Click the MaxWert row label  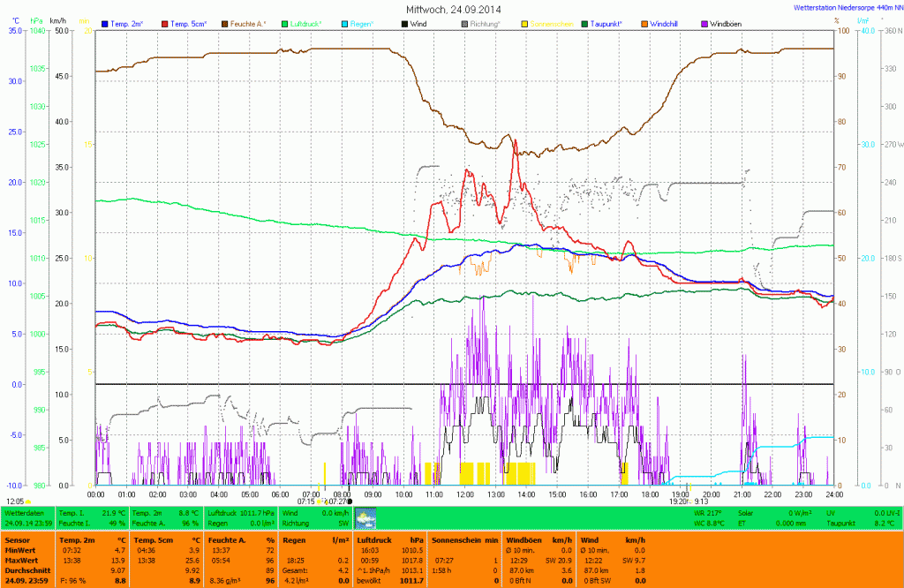coord(21,560)
